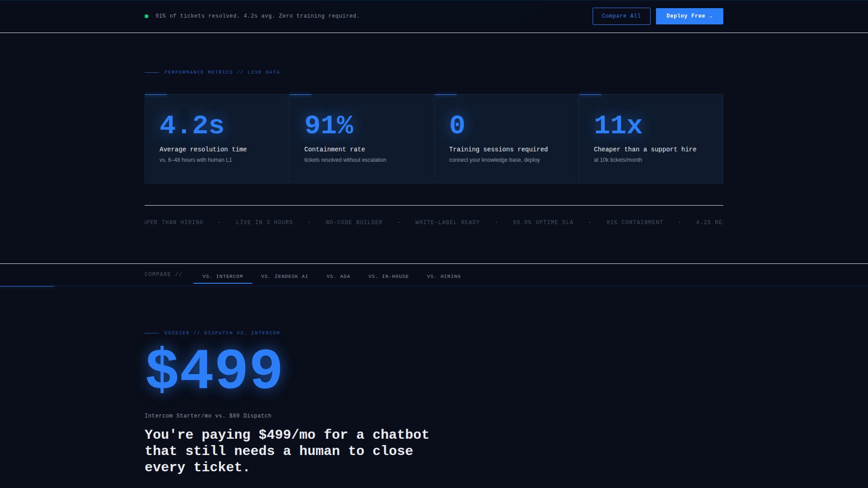The width and height of the screenshot is (868, 488).
Task: Click the 4.2s metric value
Action: point(192,125)
